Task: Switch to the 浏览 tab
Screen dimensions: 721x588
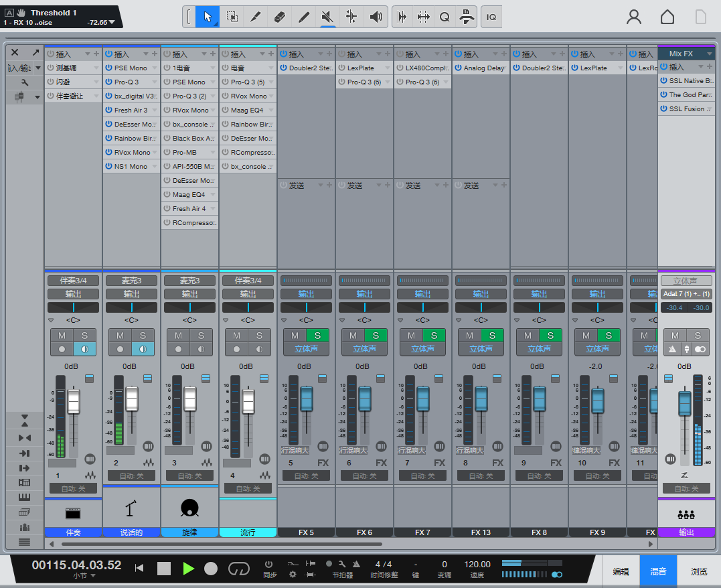Action: point(699,571)
